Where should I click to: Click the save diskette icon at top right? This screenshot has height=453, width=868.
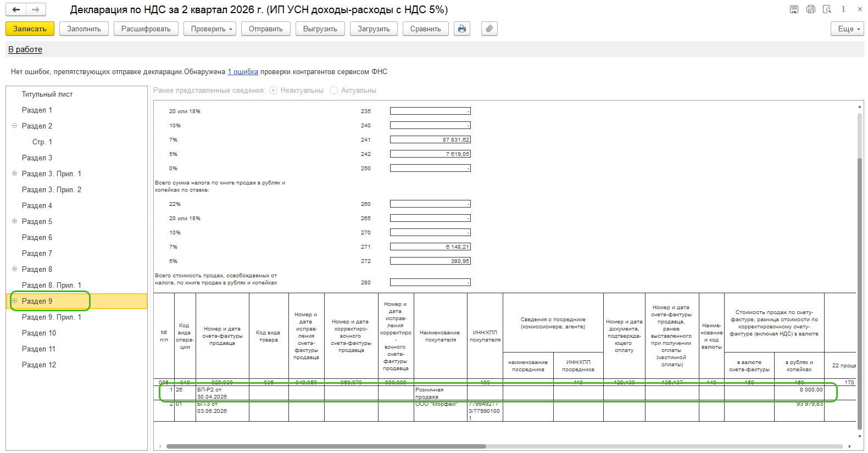click(x=794, y=9)
